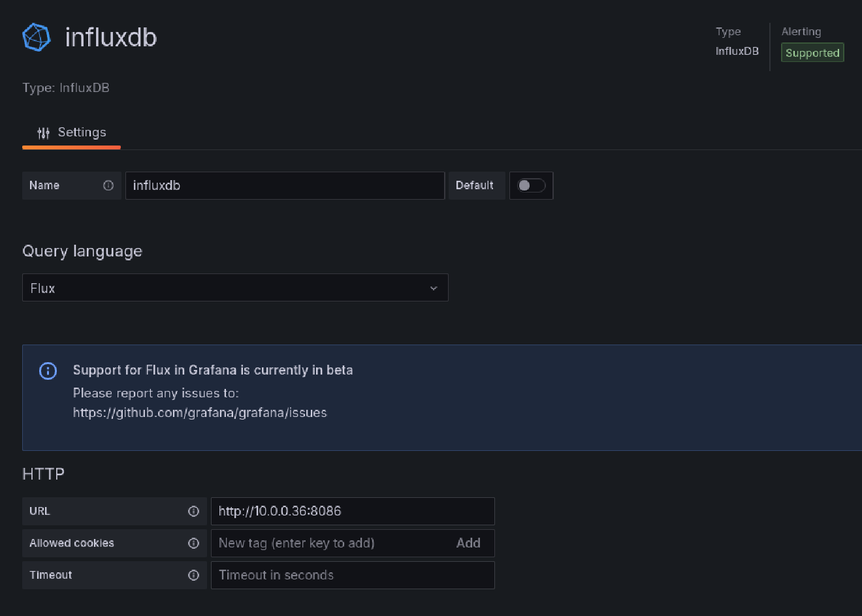Click the name field containing influxdb
This screenshot has width=862, height=616.
(x=285, y=185)
